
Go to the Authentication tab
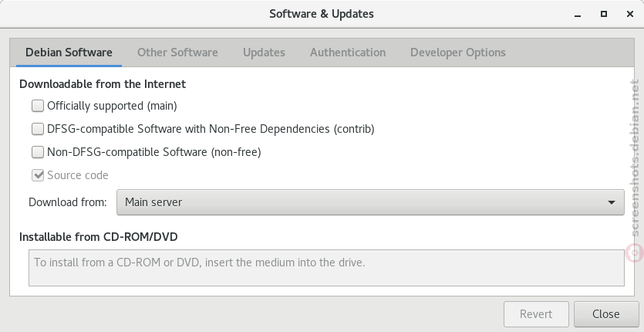pyautogui.click(x=348, y=53)
